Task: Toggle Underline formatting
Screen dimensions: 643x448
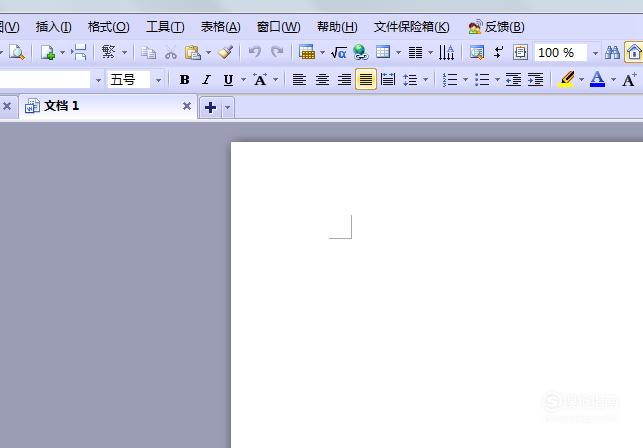Action: click(228, 80)
